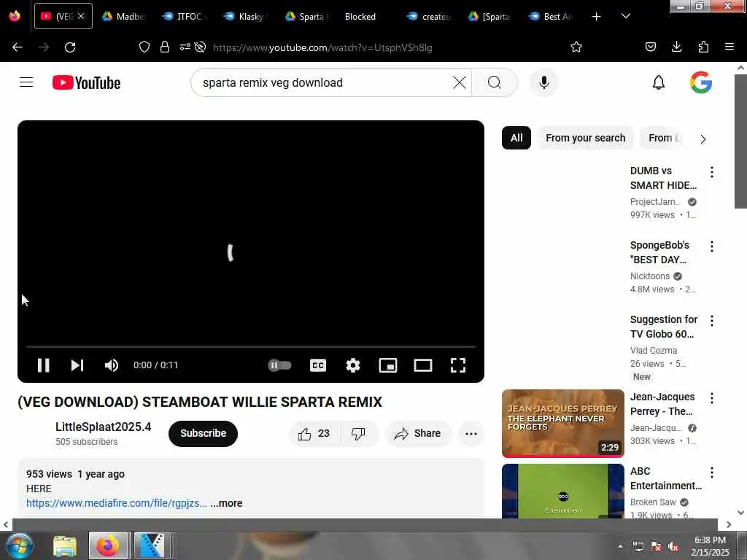Mute the video volume

click(x=111, y=365)
